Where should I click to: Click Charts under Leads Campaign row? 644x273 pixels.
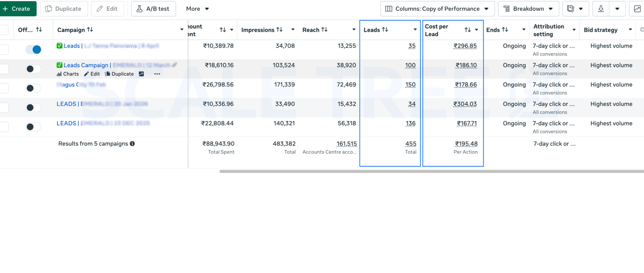pyautogui.click(x=68, y=74)
